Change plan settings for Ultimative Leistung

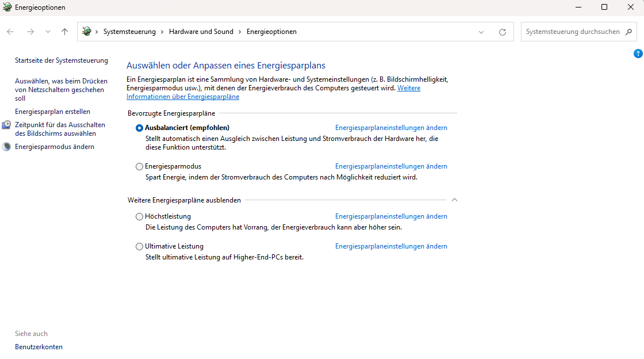pos(391,246)
